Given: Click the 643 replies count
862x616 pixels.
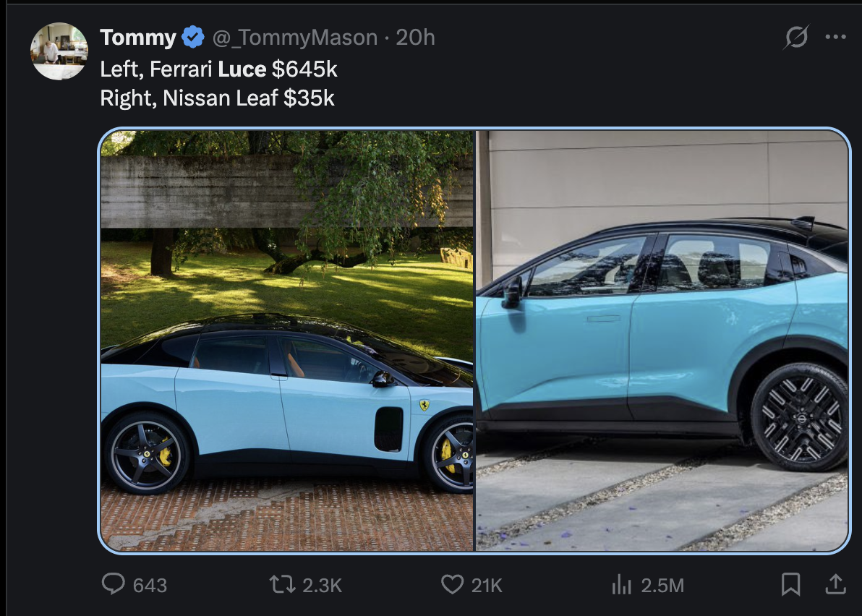Looking at the screenshot, I should click(x=150, y=585).
